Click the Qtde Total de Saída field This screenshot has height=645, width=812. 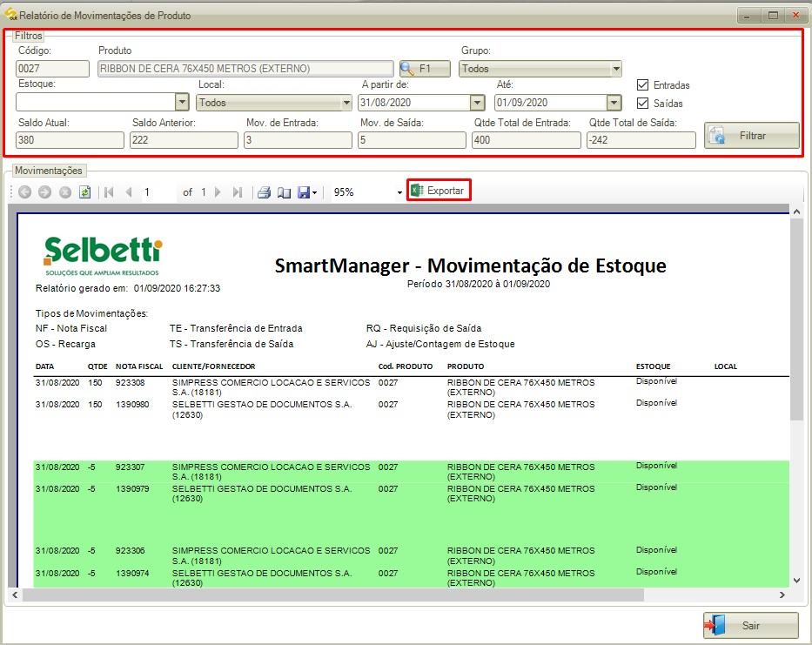click(x=641, y=140)
